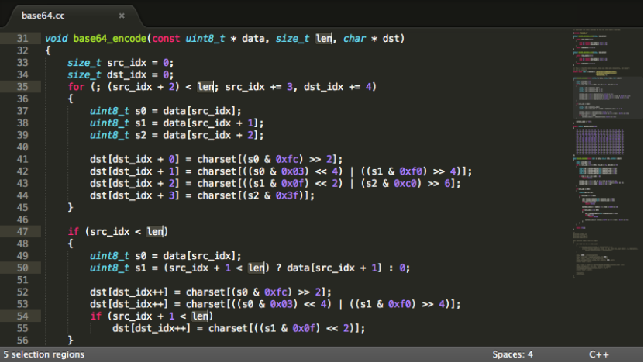Click 'len' on line 47
The height and width of the screenshot is (363, 644).
(x=155, y=232)
